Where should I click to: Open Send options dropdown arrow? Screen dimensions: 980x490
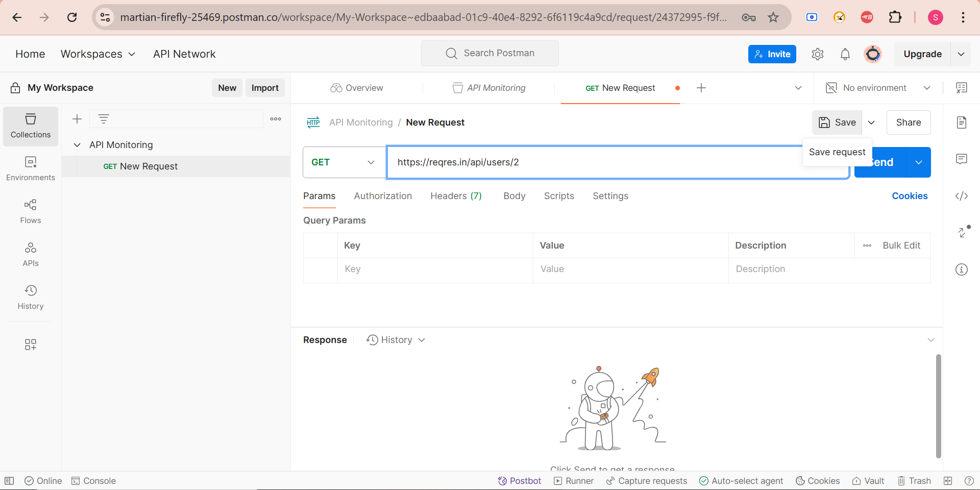point(919,162)
